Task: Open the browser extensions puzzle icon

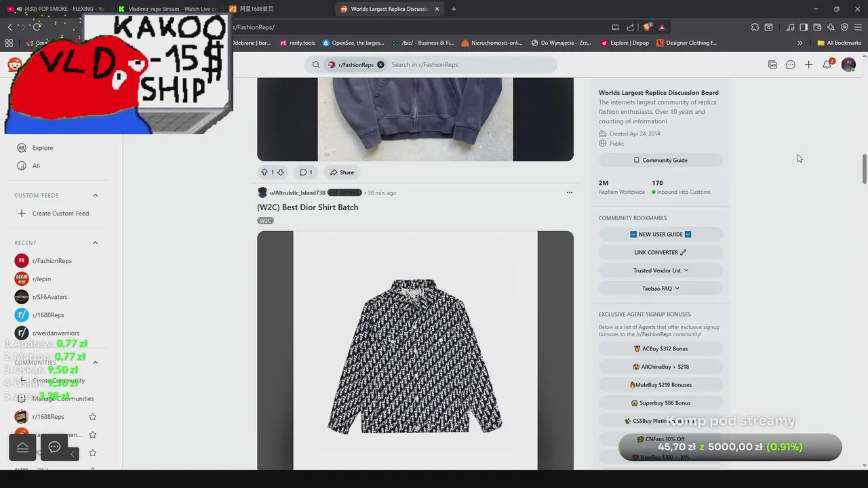Action: (755, 27)
